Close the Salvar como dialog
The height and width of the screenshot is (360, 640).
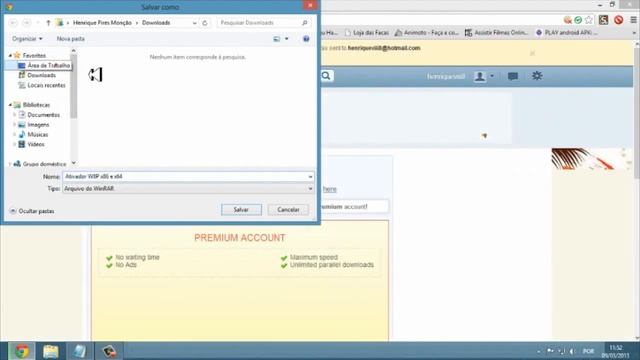[x=310, y=5]
